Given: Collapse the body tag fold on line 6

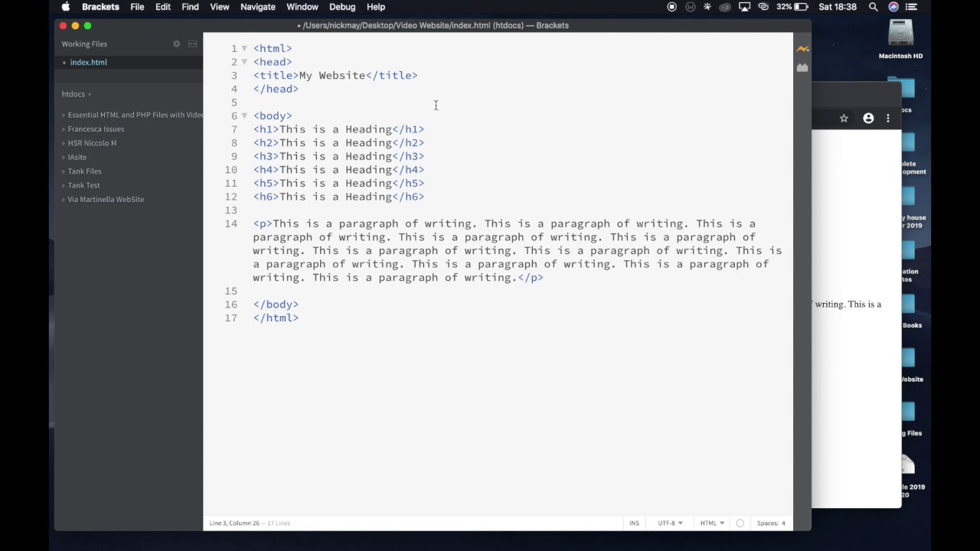Looking at the screenshot, I should tap(244, 116).
